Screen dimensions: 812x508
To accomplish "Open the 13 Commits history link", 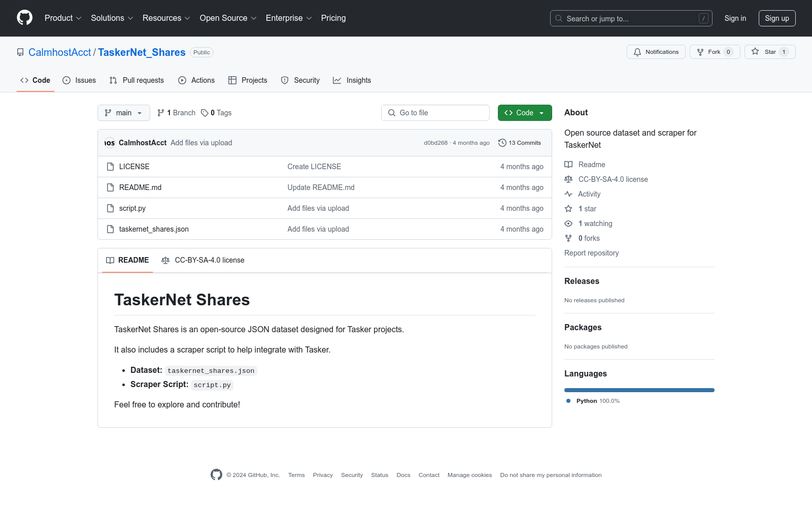I will [520, 143].
